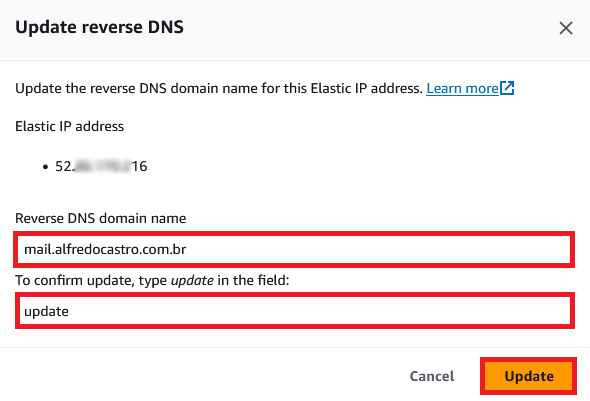Click the 'Update reverse DNS' dialog title
The height and width of the screenshot is (401, 590).
(x=99, y=27)
